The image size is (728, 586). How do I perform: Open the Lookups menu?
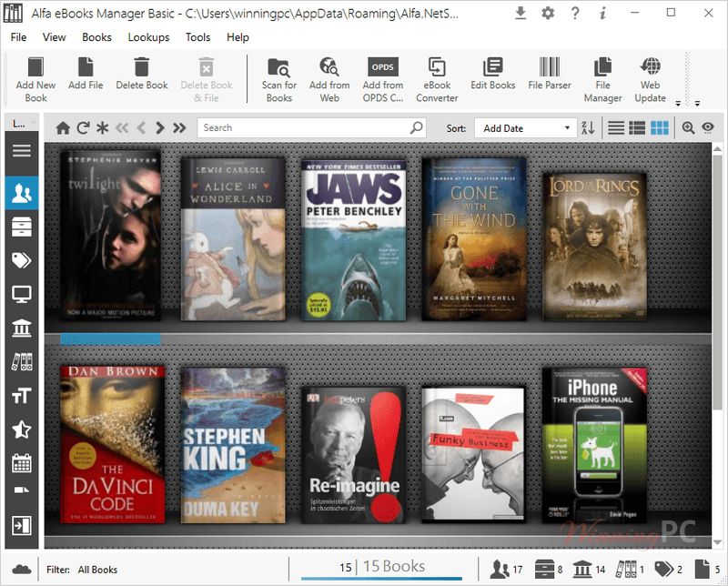[148, 37]
